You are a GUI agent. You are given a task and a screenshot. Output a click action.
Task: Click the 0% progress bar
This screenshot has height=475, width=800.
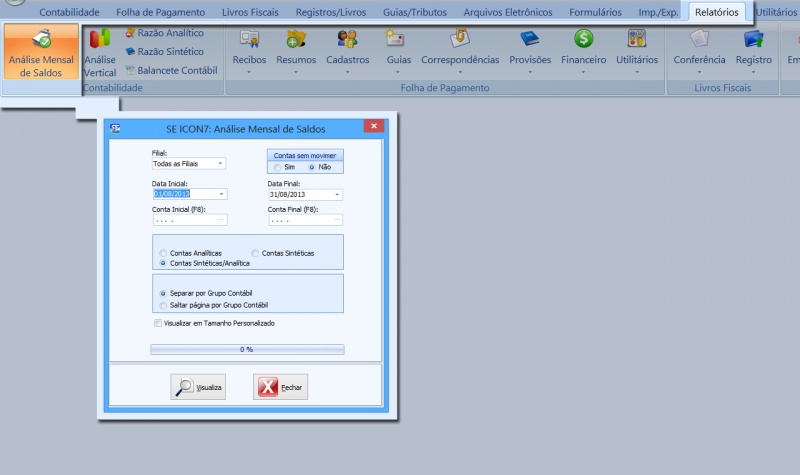[247, 349]
